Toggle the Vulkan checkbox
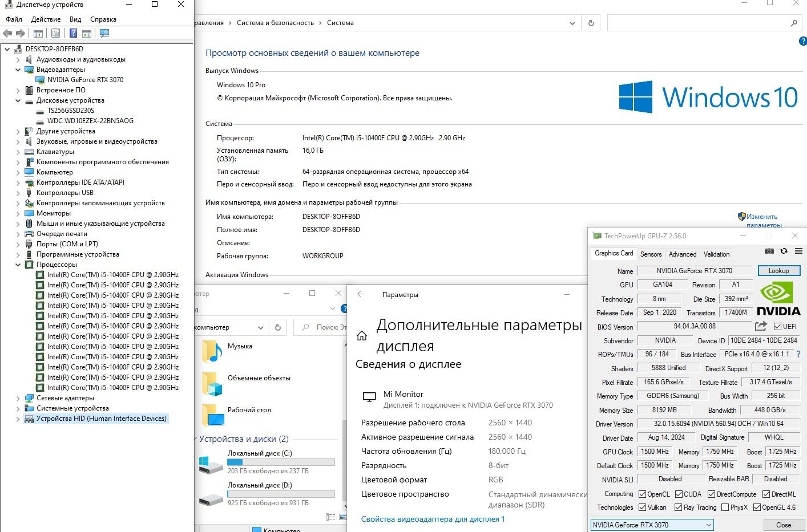The image size is (807, 532). [642, 507]
